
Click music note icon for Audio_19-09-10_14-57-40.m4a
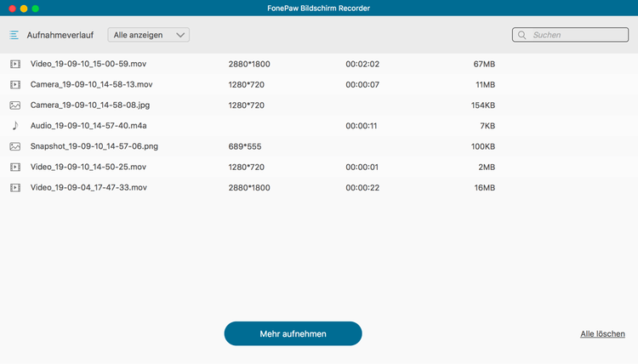click(x=15, y=126)
